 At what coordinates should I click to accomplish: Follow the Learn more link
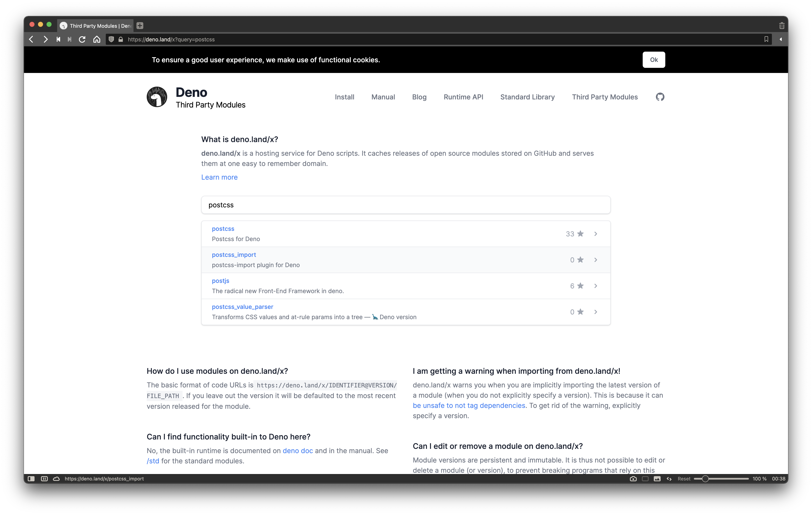click(219, 177)
